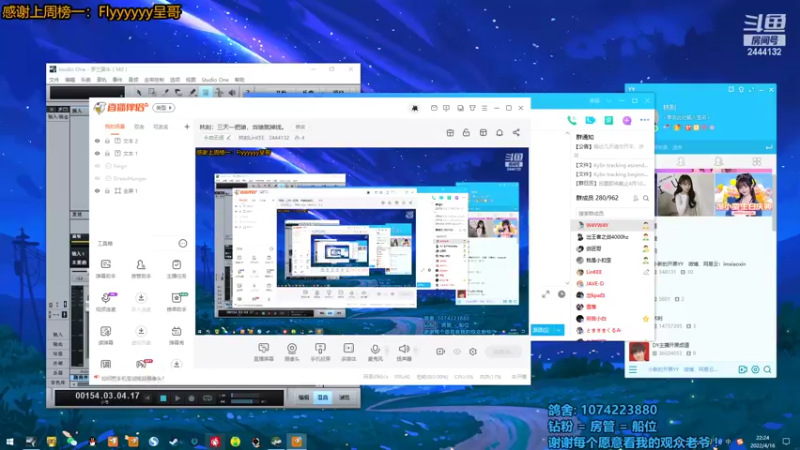The image size is (800, 450).
Task: Open Windows Start button
Action: [10, 441]
